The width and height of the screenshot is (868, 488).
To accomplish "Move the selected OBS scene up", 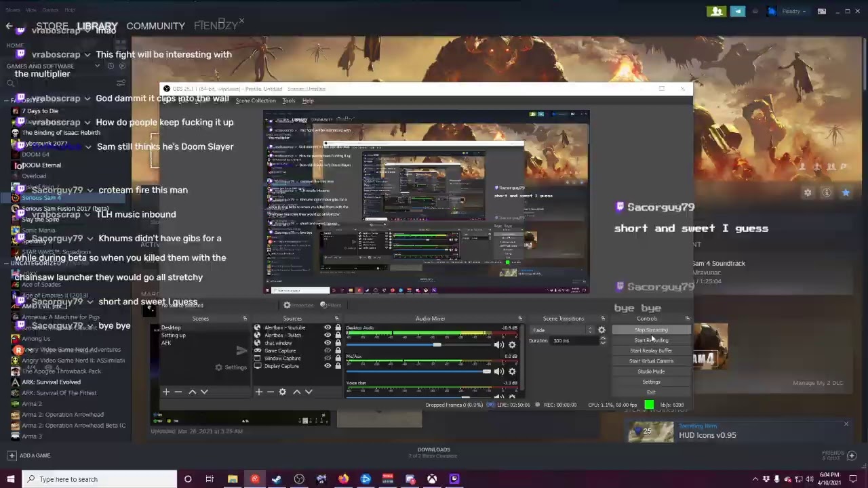I will tap(192, 392).
